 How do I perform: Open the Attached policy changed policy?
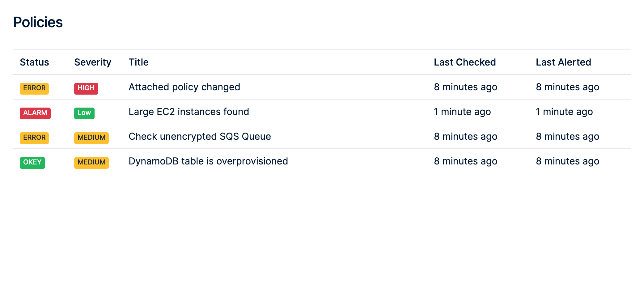[184, 87]
